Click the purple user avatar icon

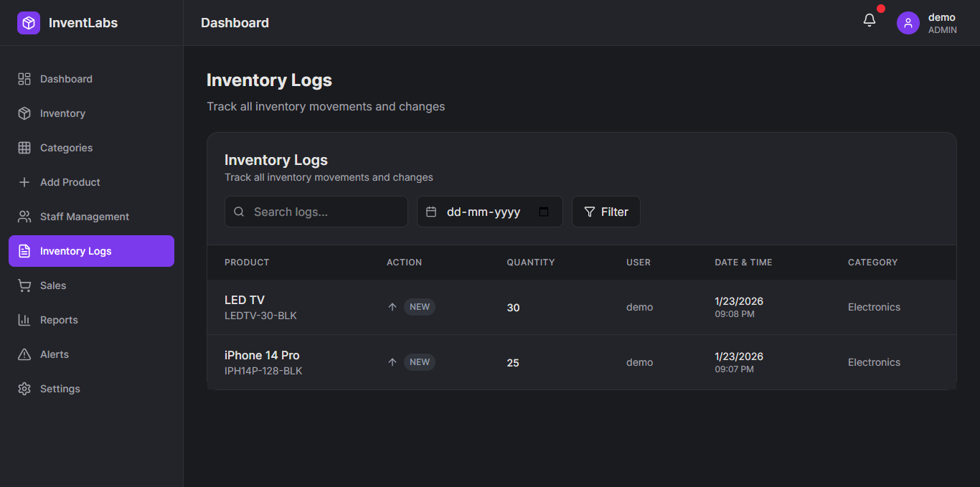(908, 23)
